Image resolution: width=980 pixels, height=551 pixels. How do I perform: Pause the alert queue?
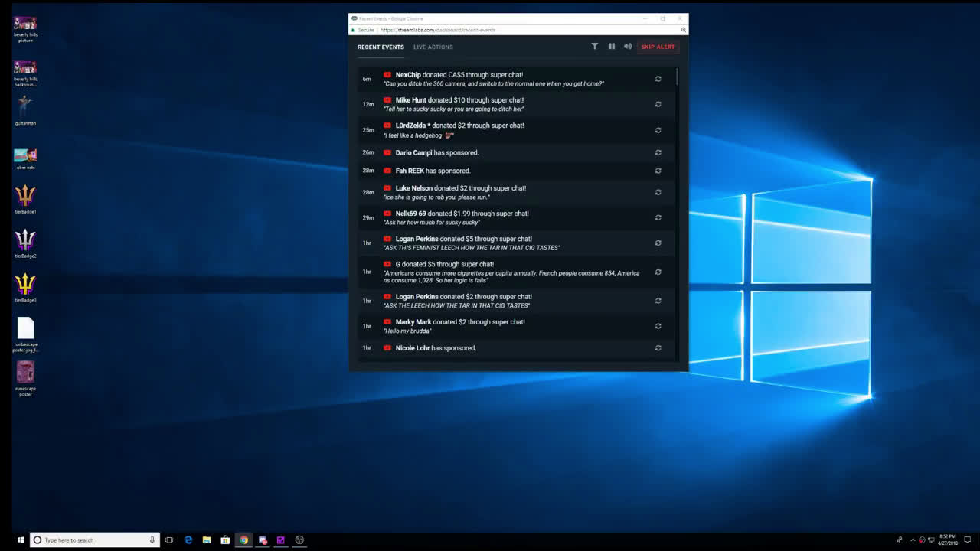click(x=611, y=47)
